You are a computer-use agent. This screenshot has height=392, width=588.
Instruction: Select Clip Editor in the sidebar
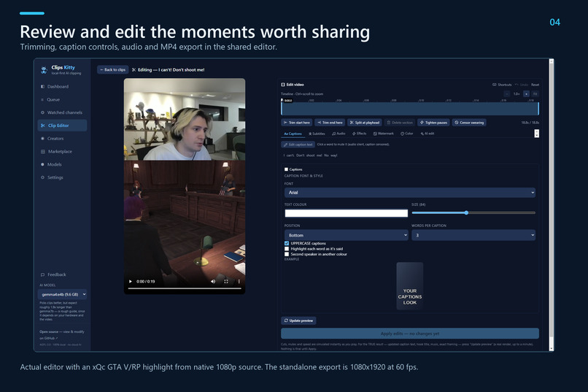click(62, 126)
